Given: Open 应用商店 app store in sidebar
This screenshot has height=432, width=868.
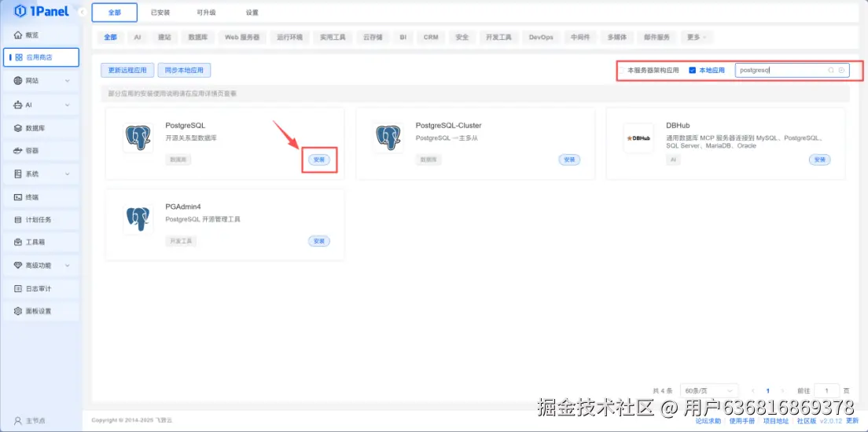Looking at the screenshot, I should click(42, 57).
